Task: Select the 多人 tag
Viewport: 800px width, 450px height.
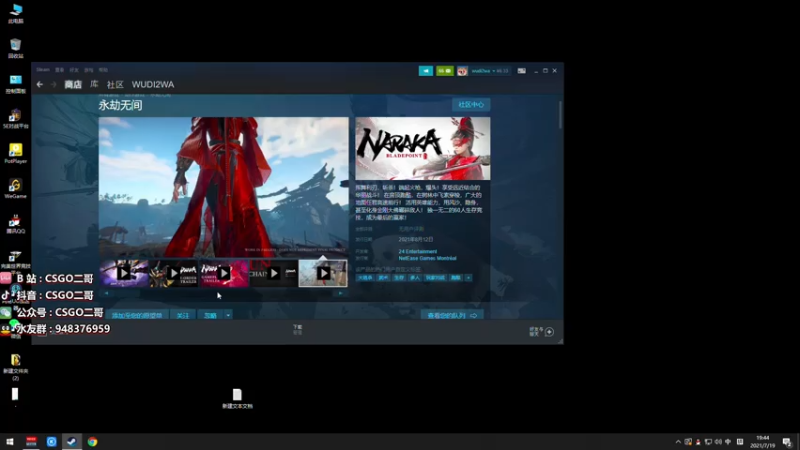Action: click(415, 278)
